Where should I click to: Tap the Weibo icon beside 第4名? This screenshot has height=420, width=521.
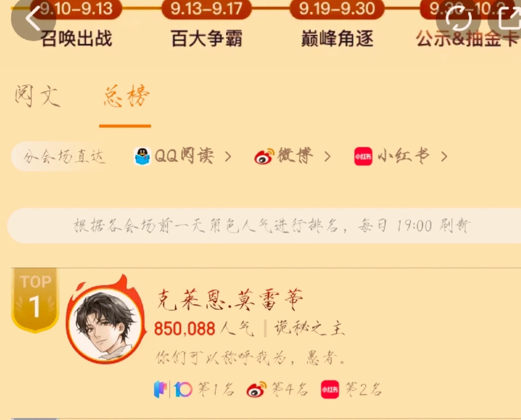point(257,390)
